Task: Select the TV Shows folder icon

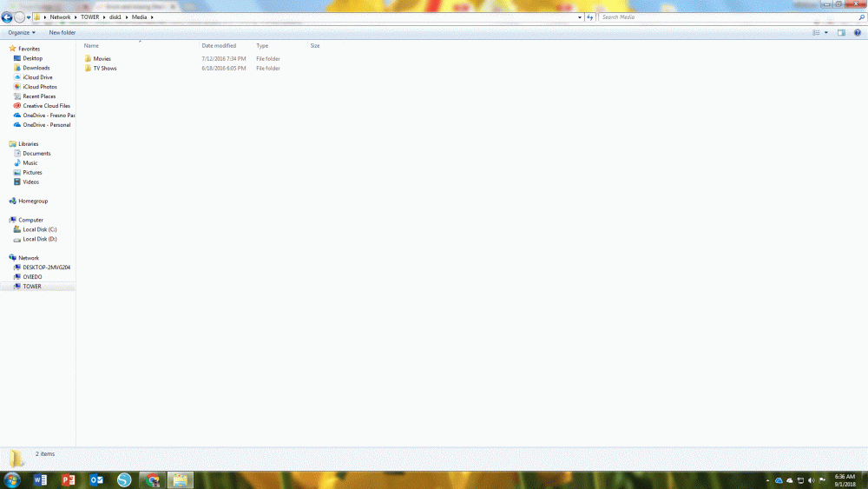Action: point(88,68)
